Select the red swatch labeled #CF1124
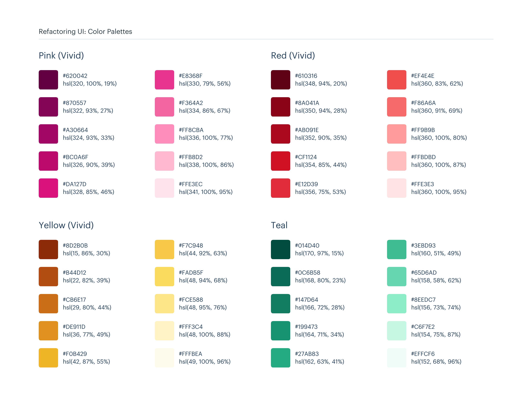This screenshot has height=411, width=532. click(x=280, y=161)
